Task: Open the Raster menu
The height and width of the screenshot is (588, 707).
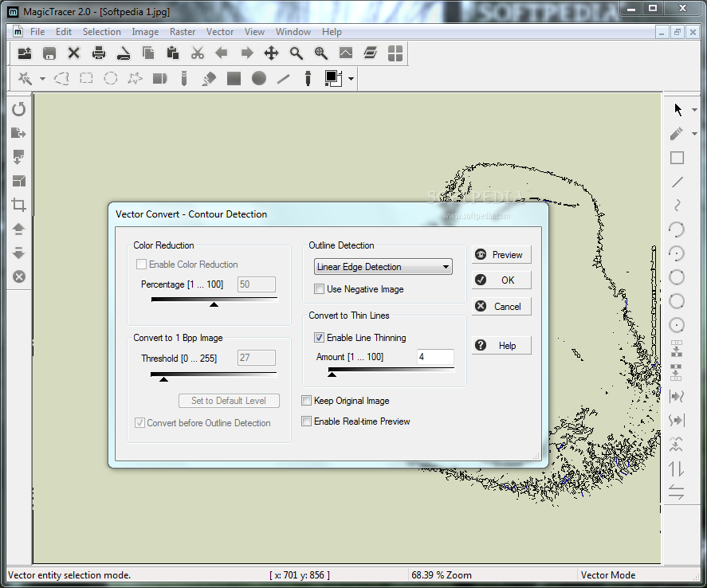Action: click(183, 32)
